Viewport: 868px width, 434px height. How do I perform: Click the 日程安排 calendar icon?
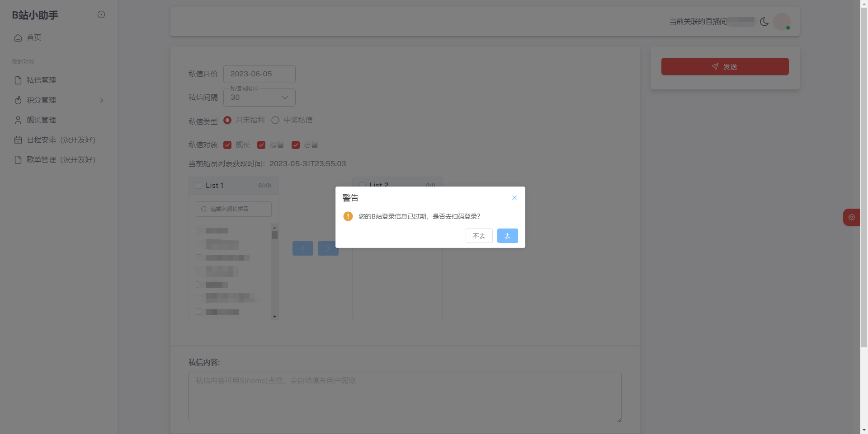tap(18, 140)
